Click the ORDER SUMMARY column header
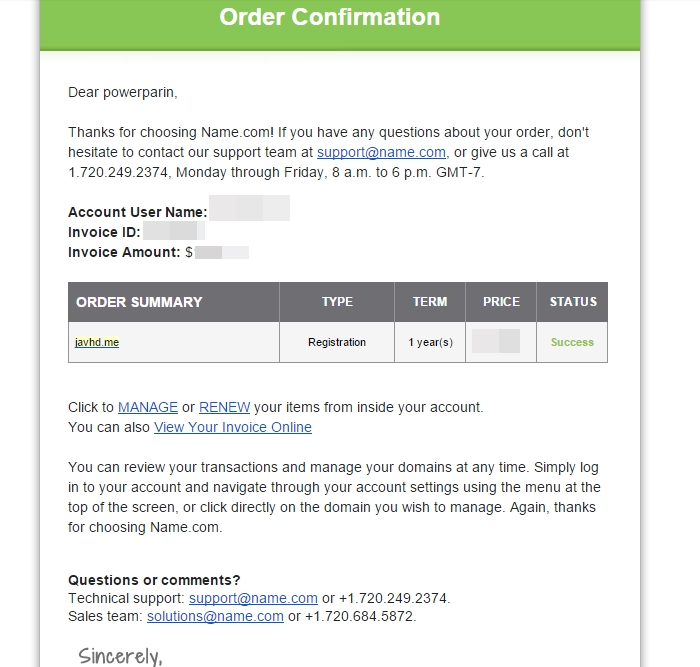Screen dimensions: 700x667 pos(139,302)
